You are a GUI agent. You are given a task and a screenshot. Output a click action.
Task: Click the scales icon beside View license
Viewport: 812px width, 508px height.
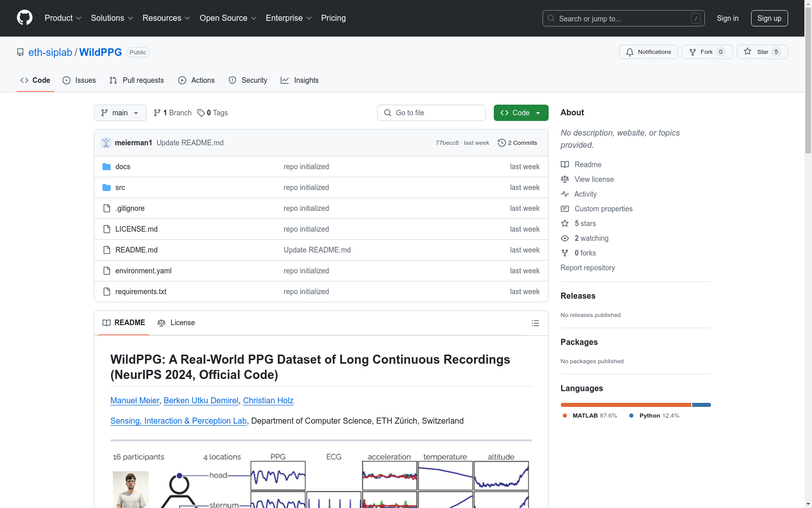tap(565, 179)
